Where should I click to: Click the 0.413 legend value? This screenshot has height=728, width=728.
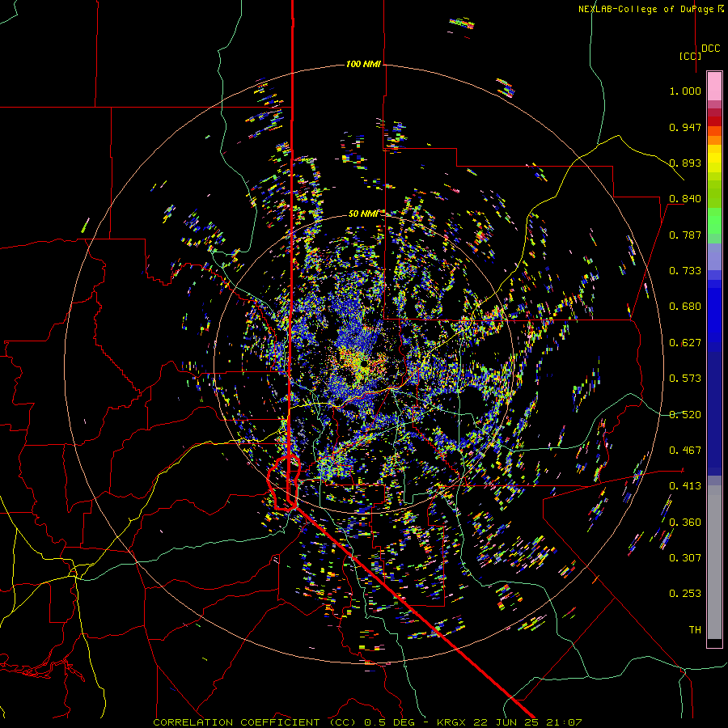coord(685,486)
